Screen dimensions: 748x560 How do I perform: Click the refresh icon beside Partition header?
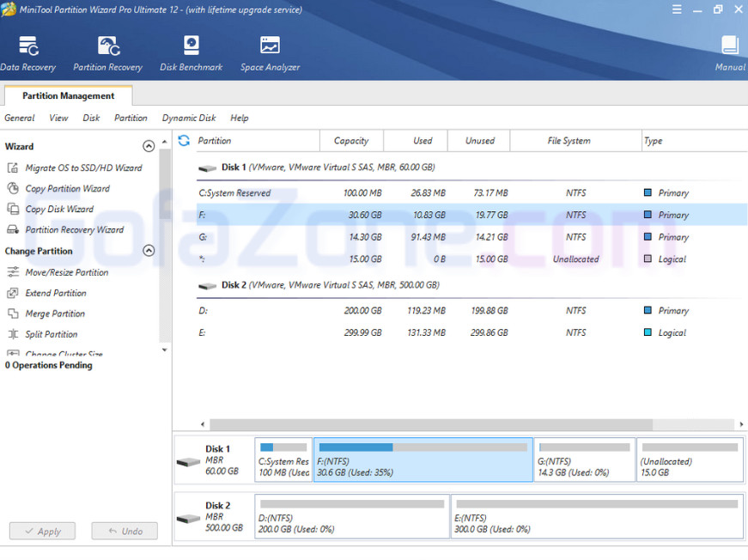(x=183, y=141)
